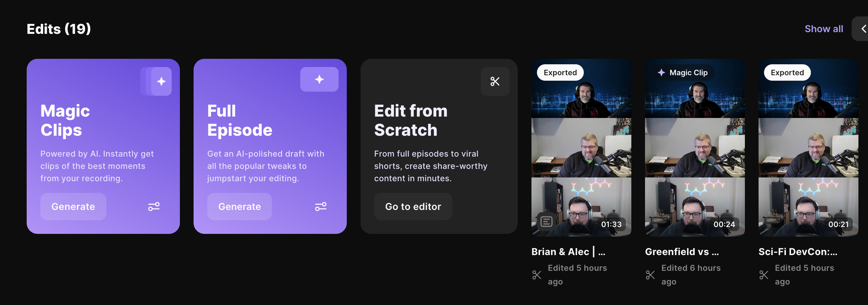Click the Magic Clip badge on Greenfield thumbnail
Viewport: 868px width, 305px height.
click(x=683, y=72)
